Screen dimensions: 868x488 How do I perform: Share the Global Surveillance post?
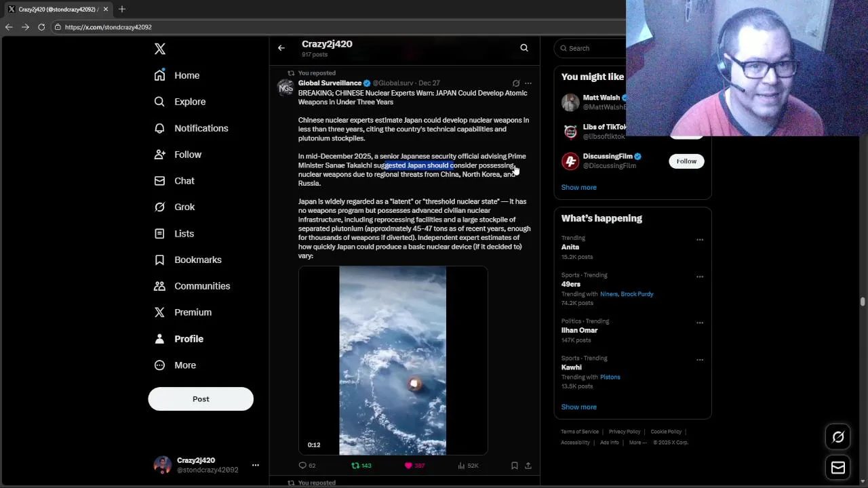coord(528,466)
